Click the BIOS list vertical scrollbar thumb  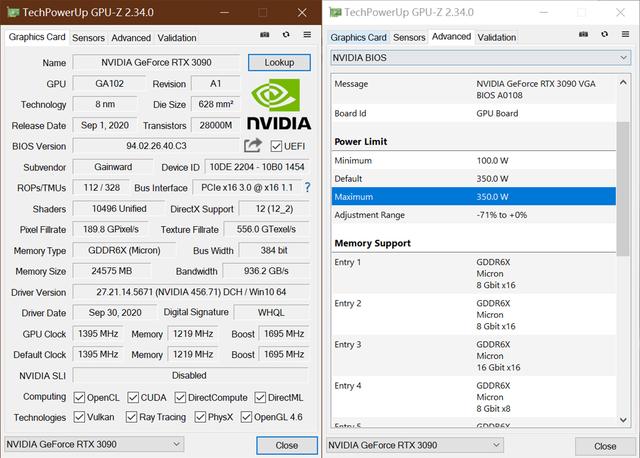coord(623,189)
